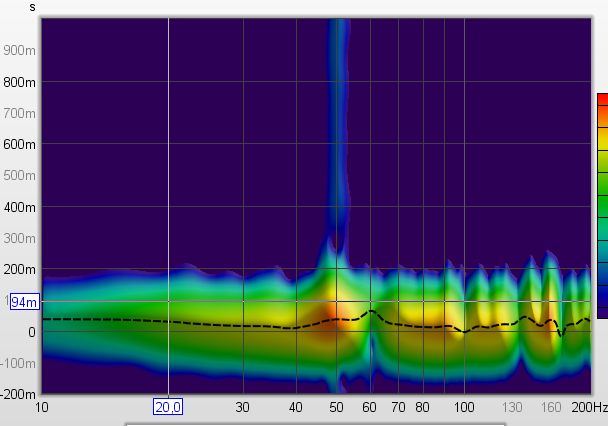This screenshot has width=608, height=426.
Task: Click the 600m time axis label
Action: (19, 145)
